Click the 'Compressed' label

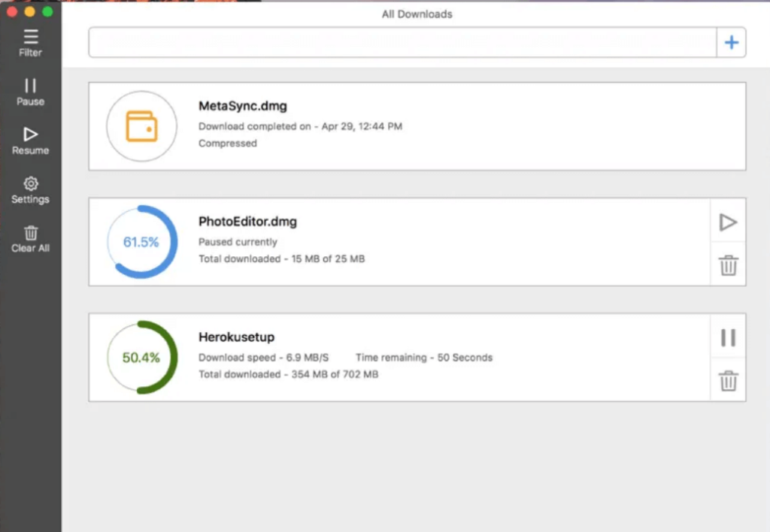pyautogui.click(x=227, y=144)
